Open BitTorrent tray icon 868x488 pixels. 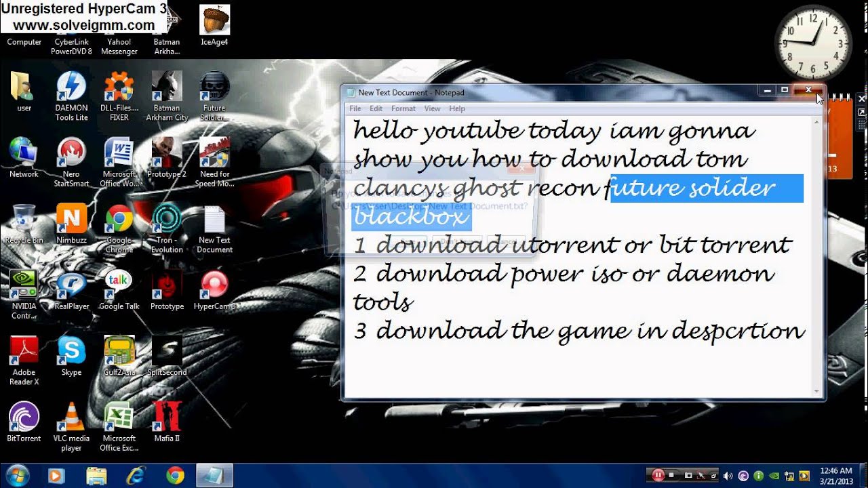point(743,476)
